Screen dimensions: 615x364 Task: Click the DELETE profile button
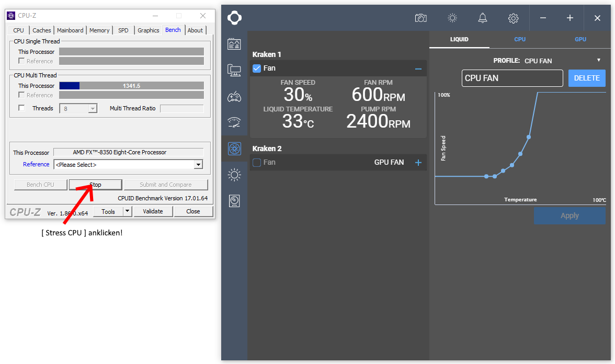587,78
